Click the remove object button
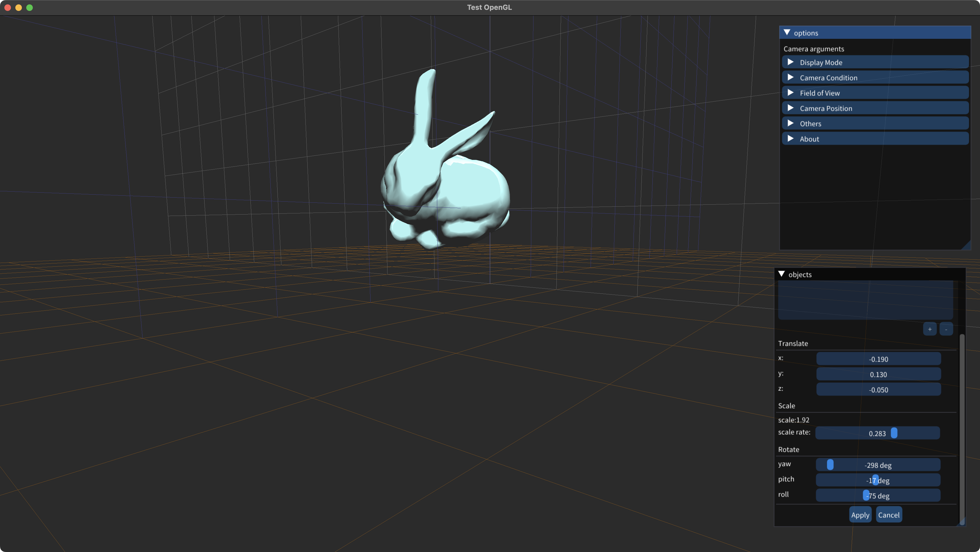Image resolution: width=980 pixels, height=552 pixels. (946, 329)
